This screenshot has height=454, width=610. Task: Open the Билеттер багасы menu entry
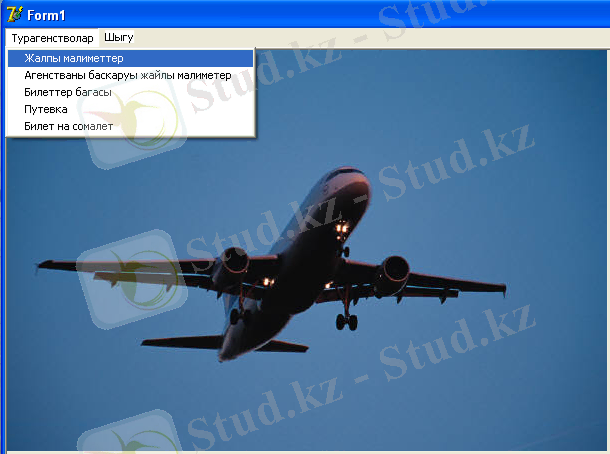130,92
